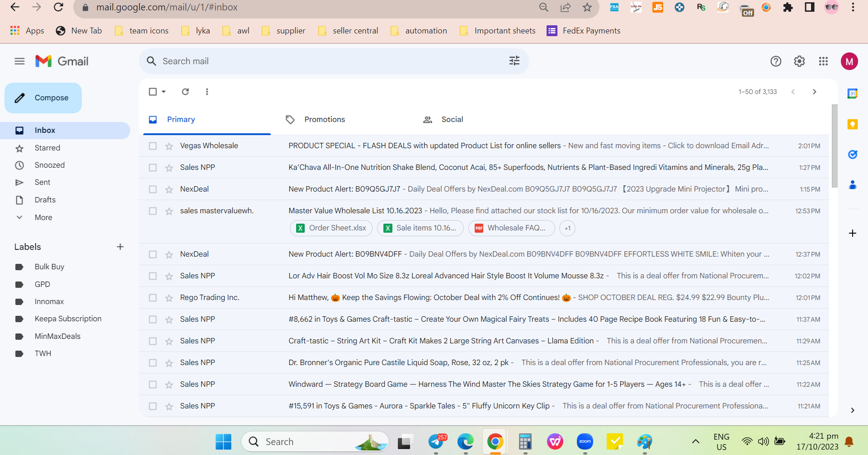Select the sales mastervaluewh email checkbox

(x=153, y=211)
